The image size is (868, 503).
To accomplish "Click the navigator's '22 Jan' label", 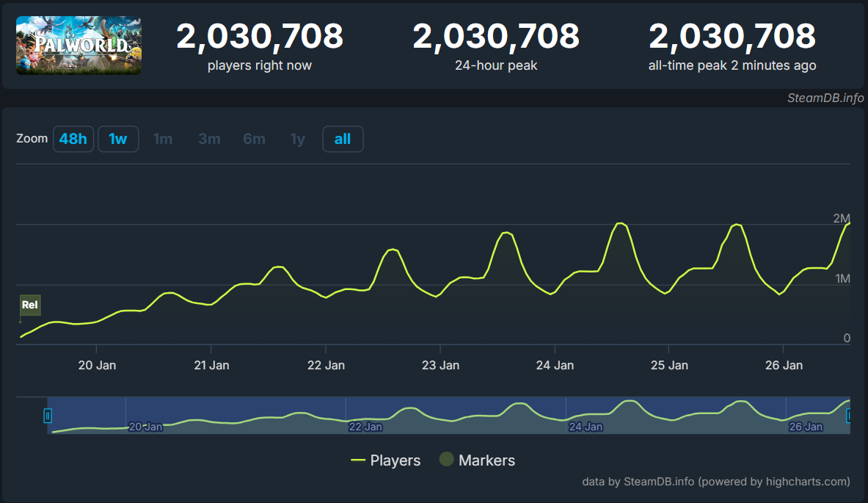I will pos(365,427).
